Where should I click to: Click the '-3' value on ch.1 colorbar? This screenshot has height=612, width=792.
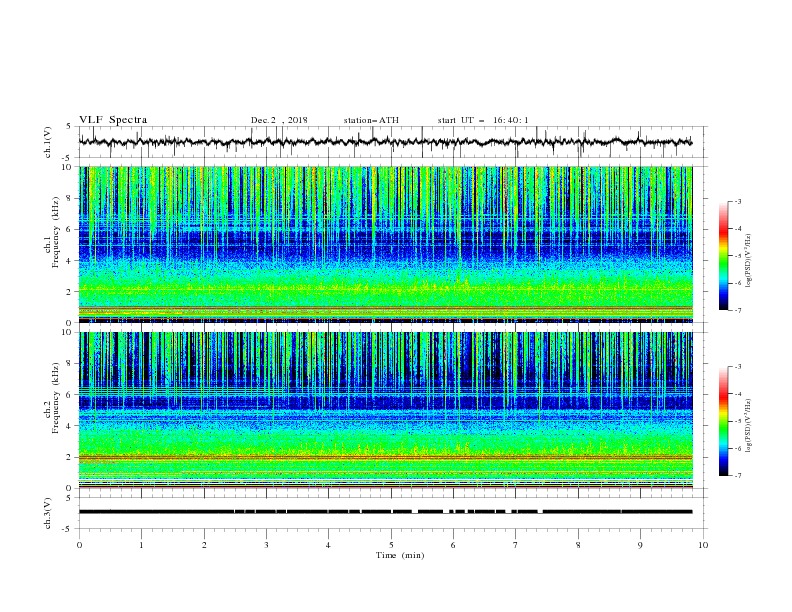point(738,201)
